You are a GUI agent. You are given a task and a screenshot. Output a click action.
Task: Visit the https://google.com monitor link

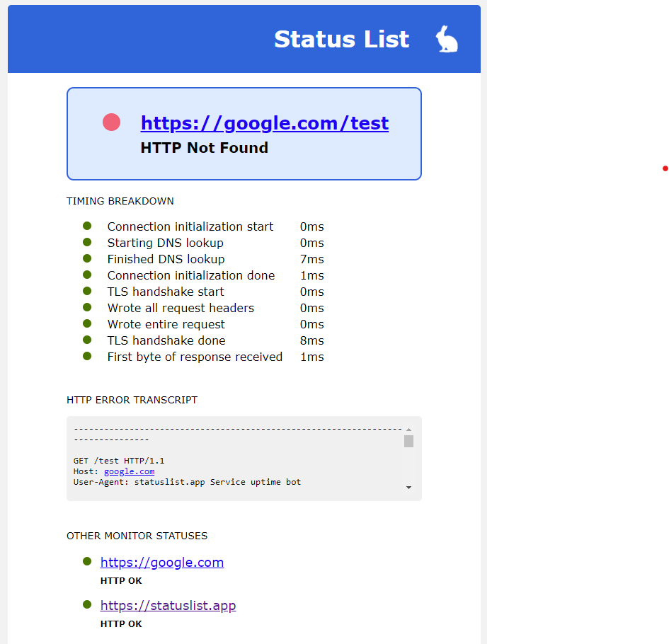coord(162,561)
